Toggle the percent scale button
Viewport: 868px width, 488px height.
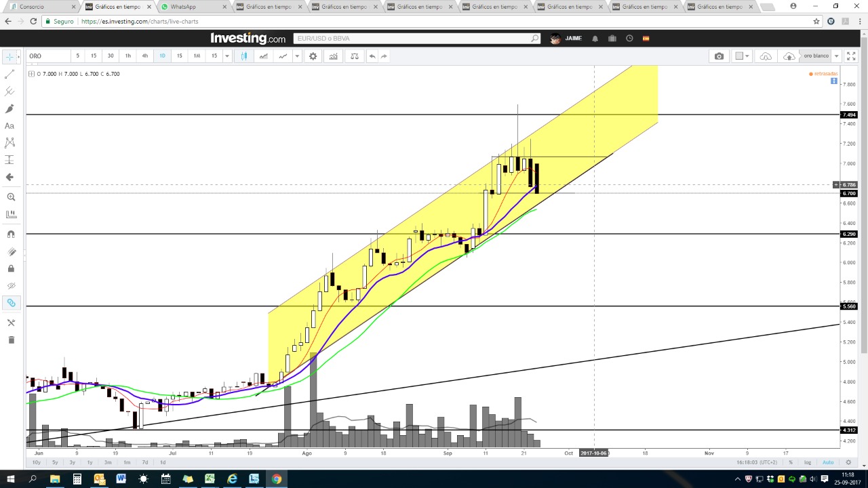click(x=790, y=462)
